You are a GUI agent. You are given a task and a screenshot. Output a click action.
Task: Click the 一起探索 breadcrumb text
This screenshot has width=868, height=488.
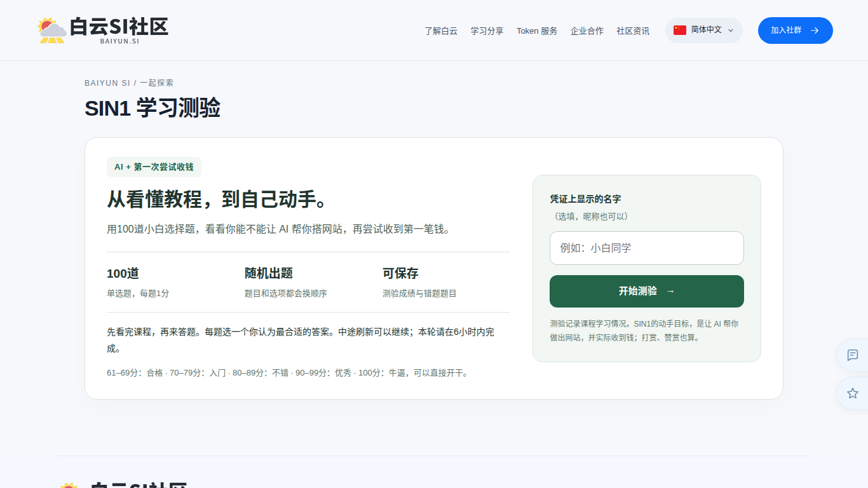point(157,83)
